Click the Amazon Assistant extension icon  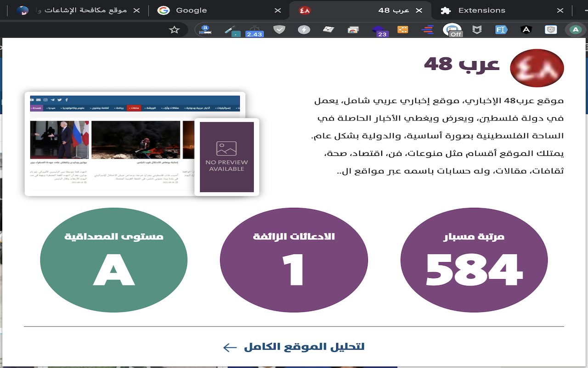tap(206, 29)
